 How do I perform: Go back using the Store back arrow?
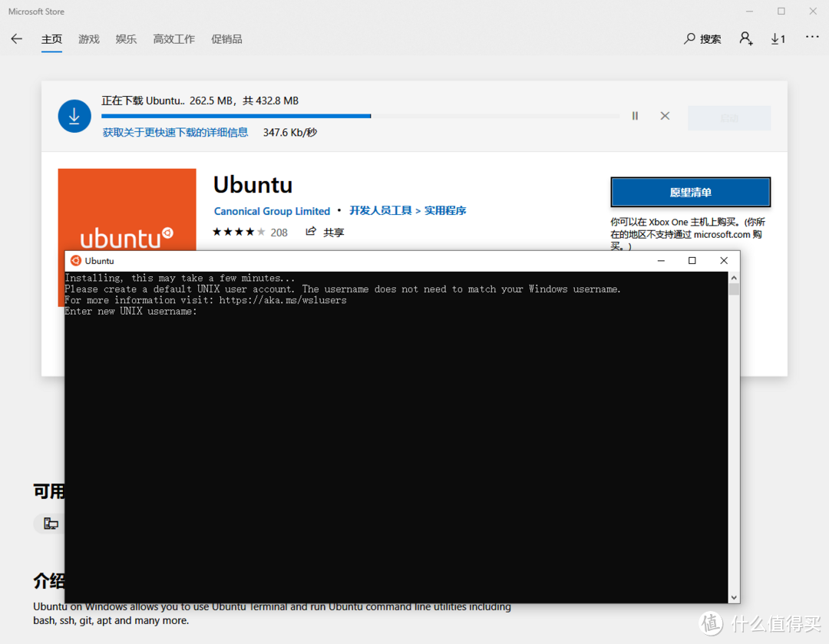pos(17,38)
